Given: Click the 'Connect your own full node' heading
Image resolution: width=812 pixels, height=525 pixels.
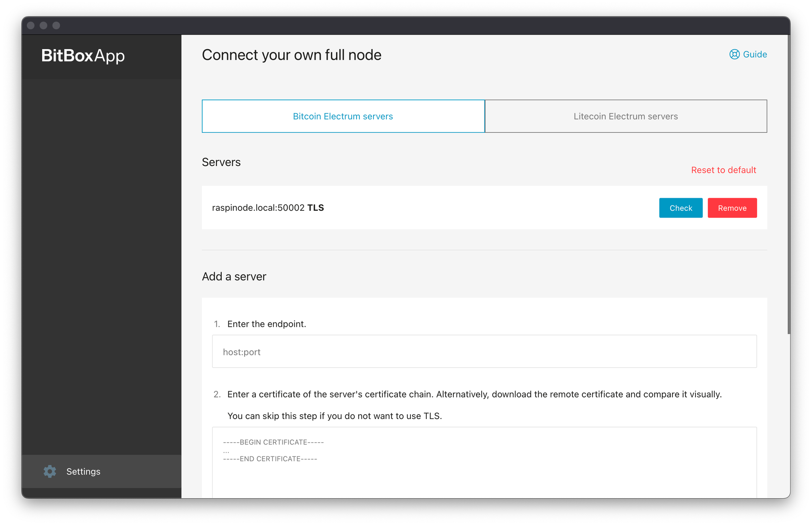Looking at the screenshot, I should (x=292, y=55).
